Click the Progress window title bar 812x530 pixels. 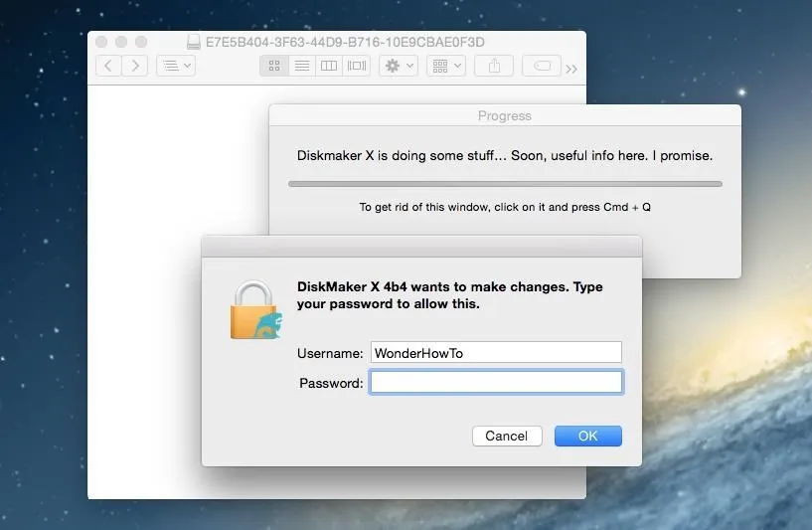504,115
